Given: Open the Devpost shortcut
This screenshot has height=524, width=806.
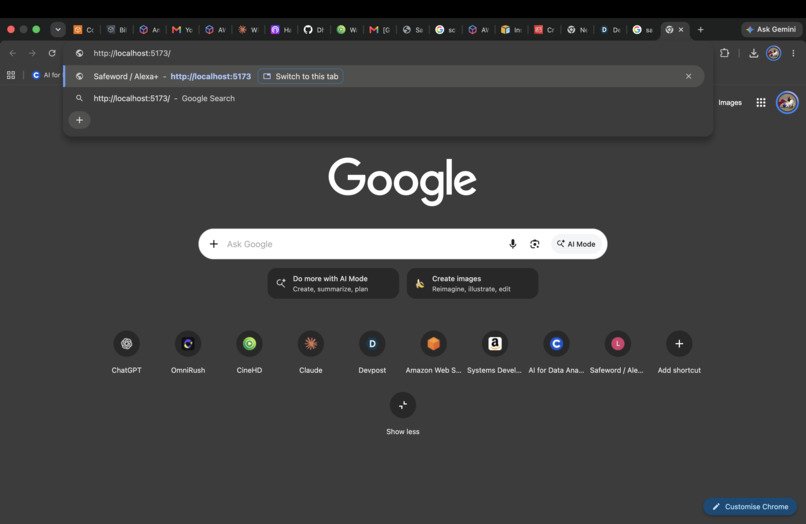Looking at the screenshot, I should click(x=372, y=352).
